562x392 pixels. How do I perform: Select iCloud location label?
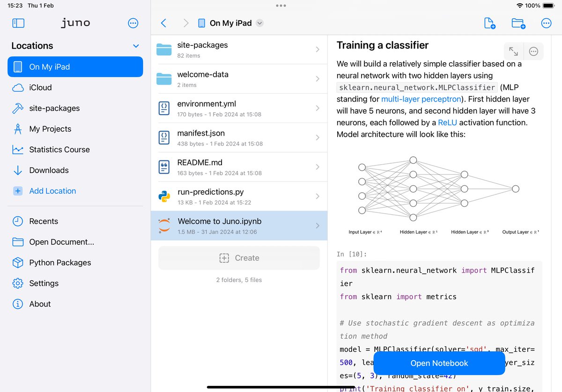click(40, 87)
